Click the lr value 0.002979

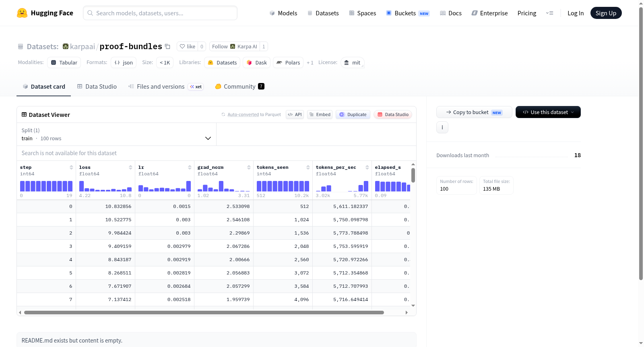(179, 246)
